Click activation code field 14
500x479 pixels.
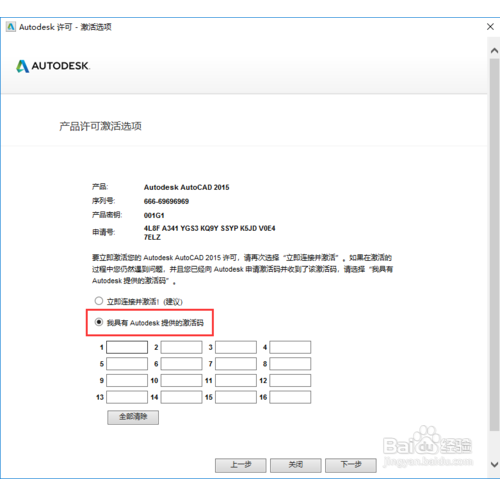pos(181,397)
